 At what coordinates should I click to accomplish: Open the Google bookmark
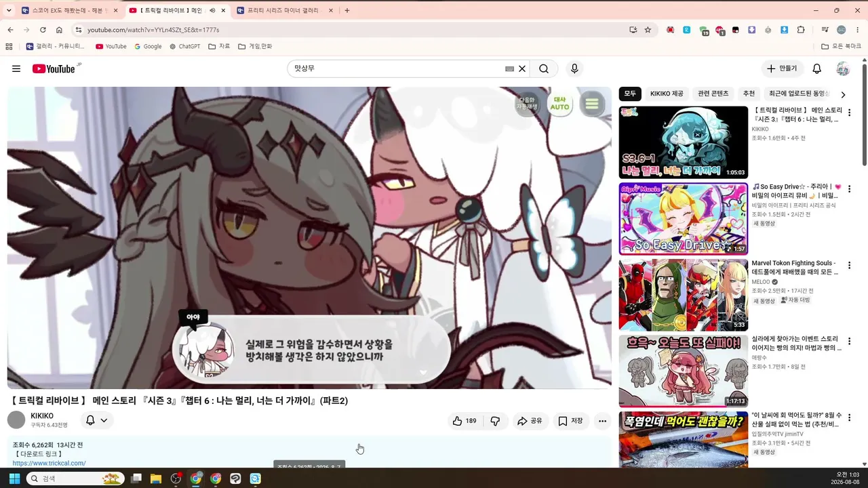pyautogui.click(x=148, y=46)
